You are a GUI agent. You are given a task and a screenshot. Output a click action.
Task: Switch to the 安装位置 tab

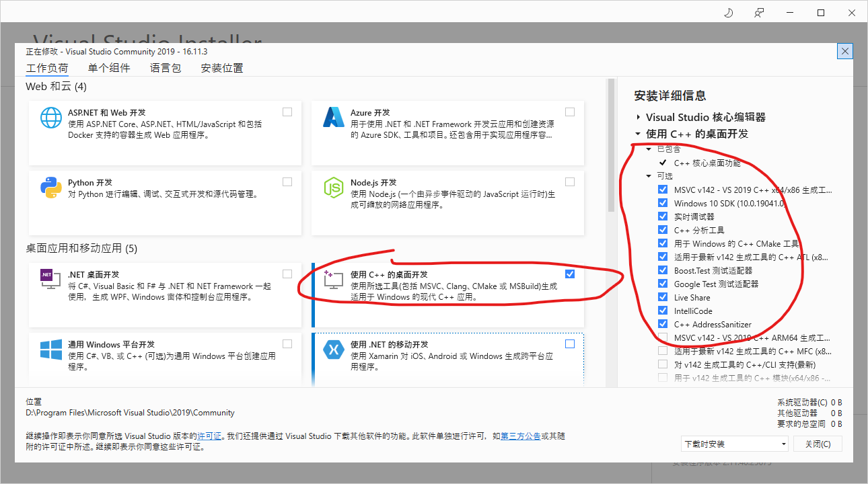[x=222, y=68]
